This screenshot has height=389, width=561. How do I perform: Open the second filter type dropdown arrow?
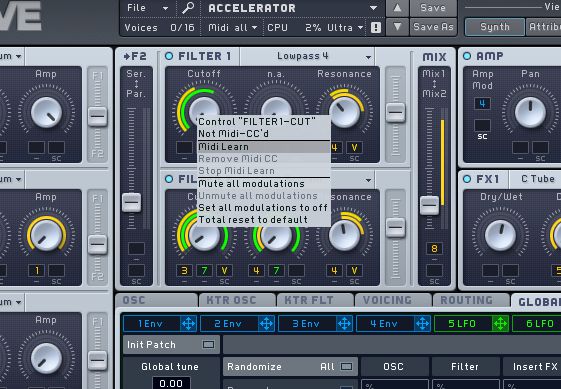(x=368, y=180)
